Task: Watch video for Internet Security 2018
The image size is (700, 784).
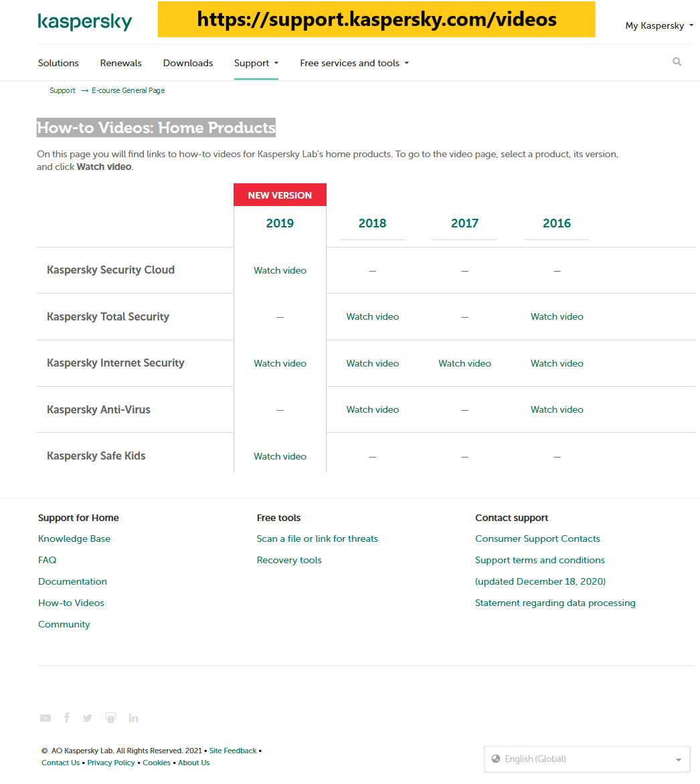Action: click(x=373, y=363)
